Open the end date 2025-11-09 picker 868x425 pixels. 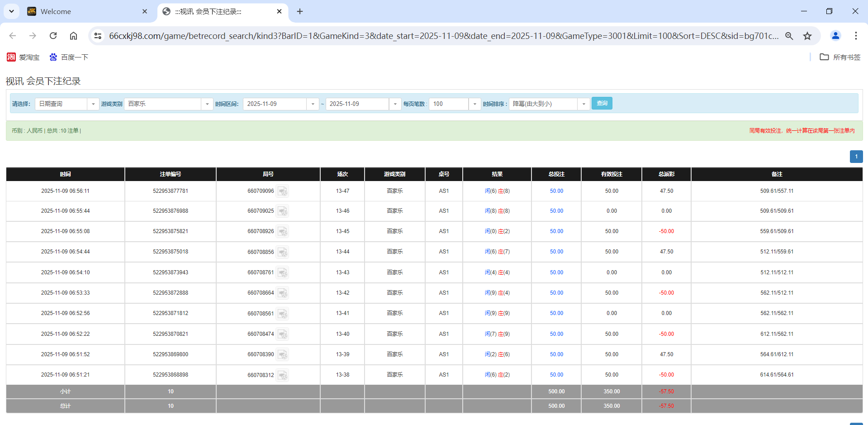pos(394,104)
